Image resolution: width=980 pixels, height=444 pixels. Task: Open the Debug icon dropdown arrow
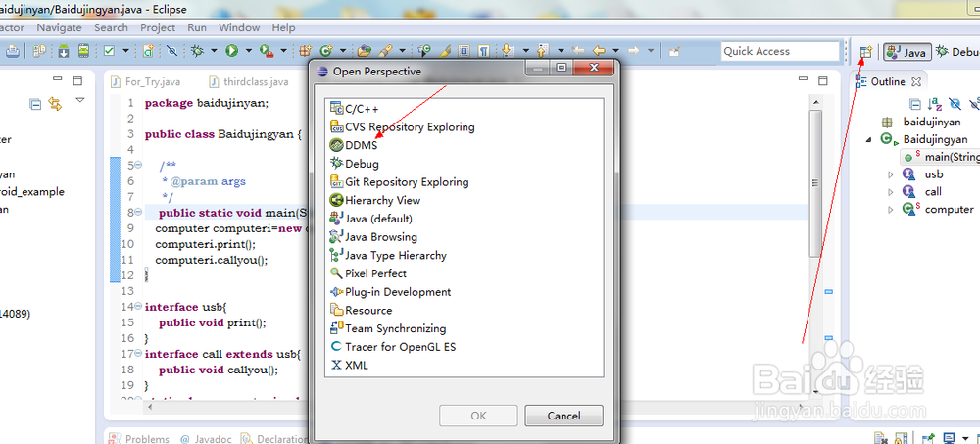tap(214, 51)
